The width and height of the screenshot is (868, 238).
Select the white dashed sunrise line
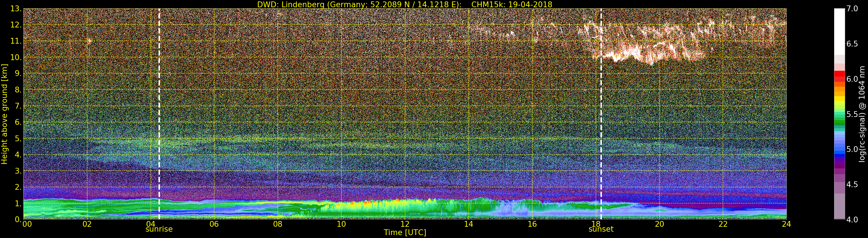click(159, 114)
